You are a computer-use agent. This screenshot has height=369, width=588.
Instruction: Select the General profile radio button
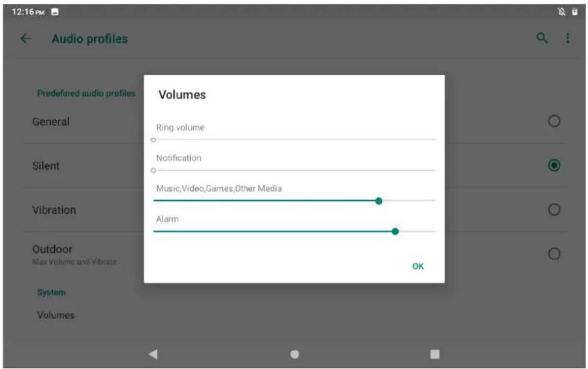(554, 121)
